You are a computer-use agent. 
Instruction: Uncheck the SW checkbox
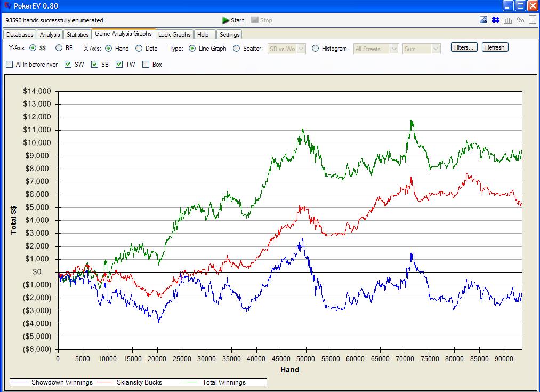pos(68,65)
